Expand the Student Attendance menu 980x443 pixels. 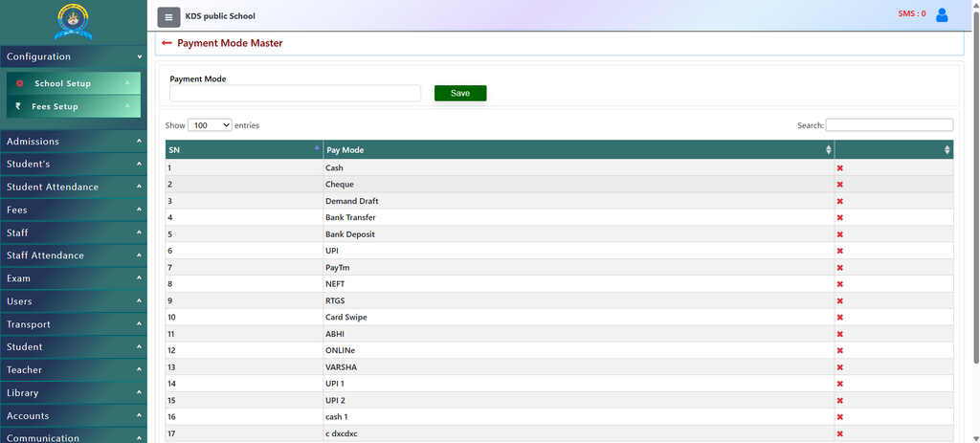pyautogui.click(x=73, y=187)
